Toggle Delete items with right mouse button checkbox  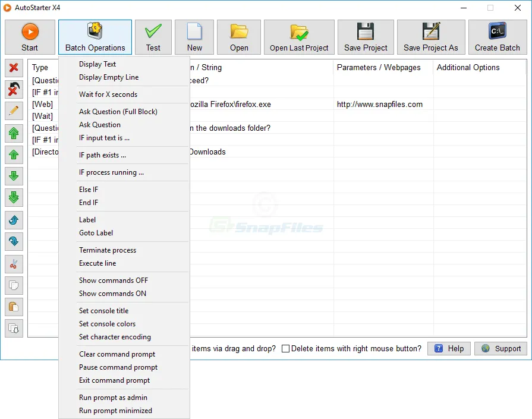click(x=286, y=349)
